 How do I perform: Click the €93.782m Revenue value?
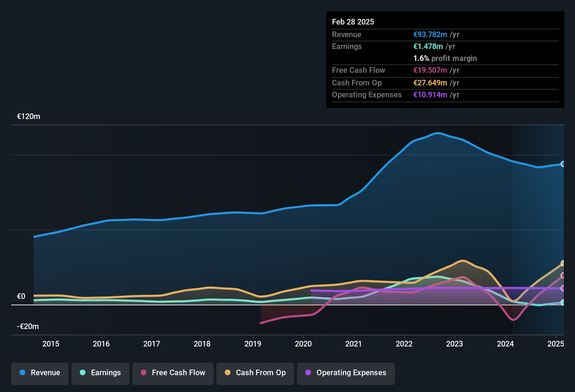click(430, 35)
